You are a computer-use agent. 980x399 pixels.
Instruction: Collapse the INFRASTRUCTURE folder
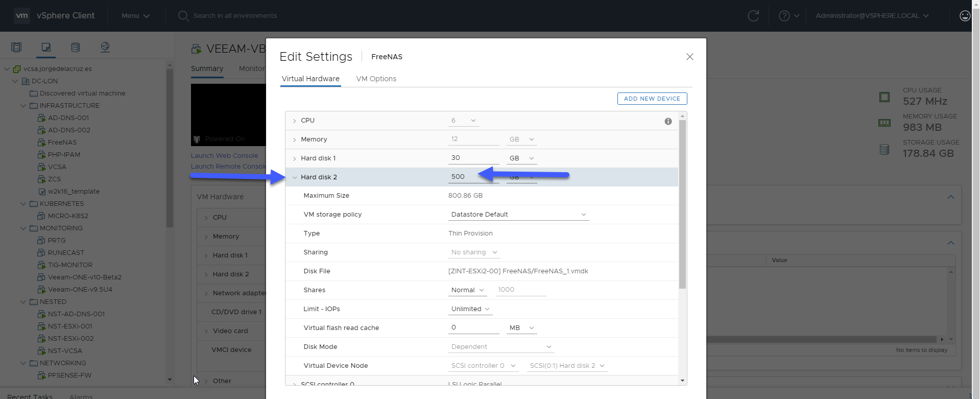pos(23,106)
